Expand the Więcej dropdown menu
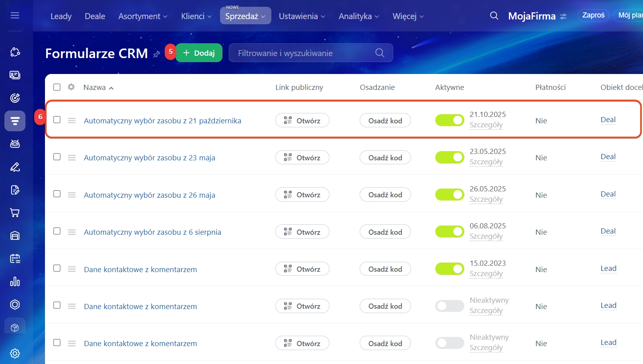643x364 pixels. click(408, 16)
